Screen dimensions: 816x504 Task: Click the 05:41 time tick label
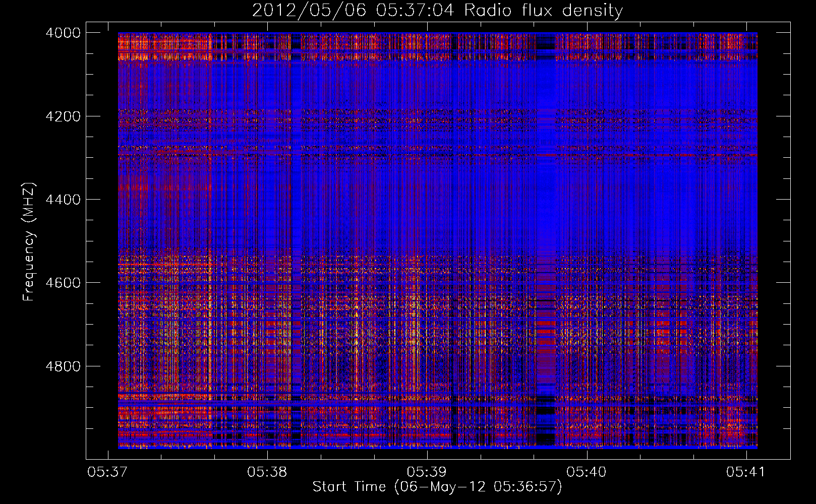pos(746,472)
